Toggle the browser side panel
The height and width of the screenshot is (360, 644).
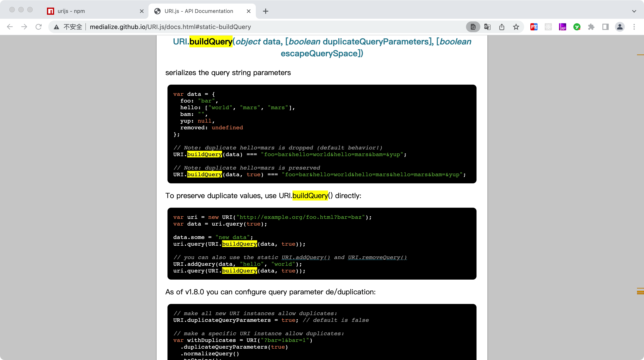(x=605, y=27)
